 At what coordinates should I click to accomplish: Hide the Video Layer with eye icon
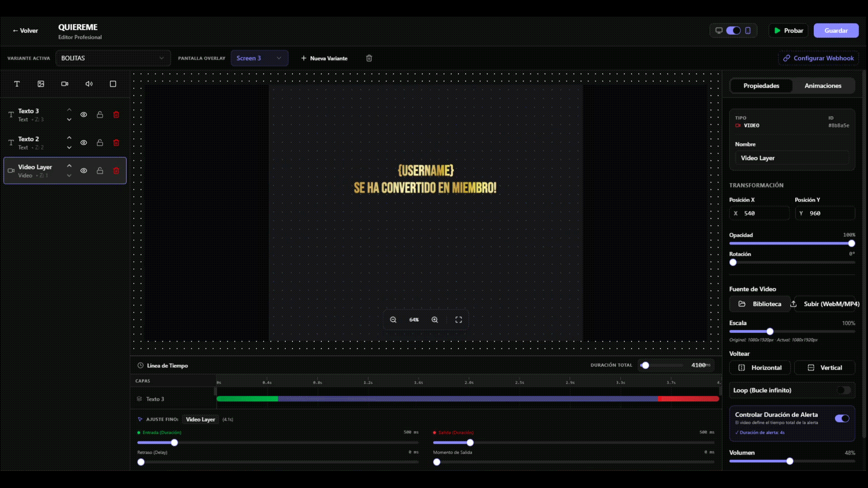click(x=84, y=171)
